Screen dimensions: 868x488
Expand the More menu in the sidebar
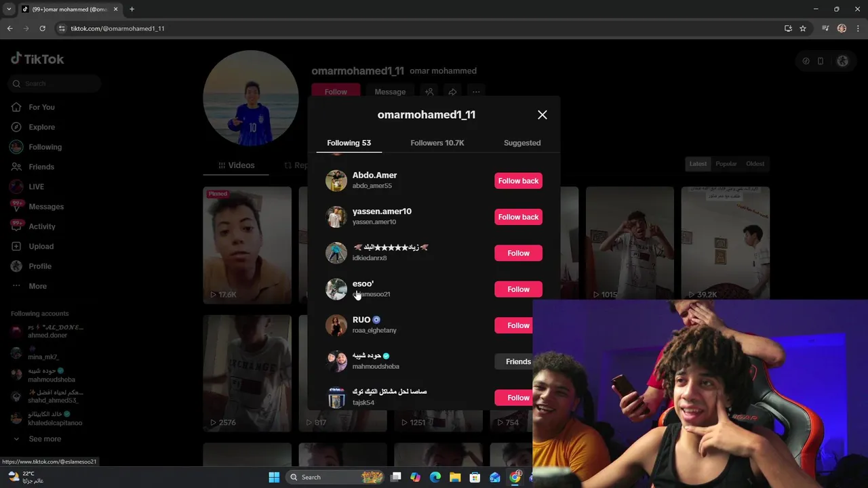point(37,286)
